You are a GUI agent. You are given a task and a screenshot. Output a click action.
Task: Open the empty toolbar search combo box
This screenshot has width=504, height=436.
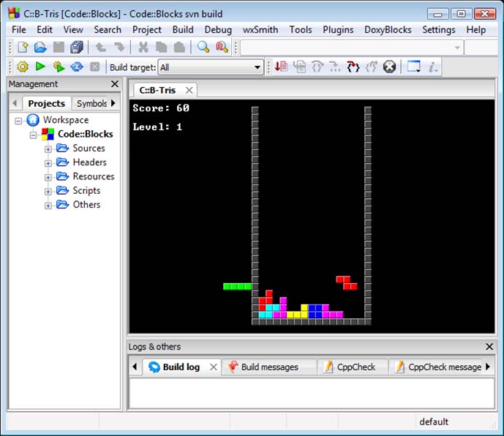[352, 48]
